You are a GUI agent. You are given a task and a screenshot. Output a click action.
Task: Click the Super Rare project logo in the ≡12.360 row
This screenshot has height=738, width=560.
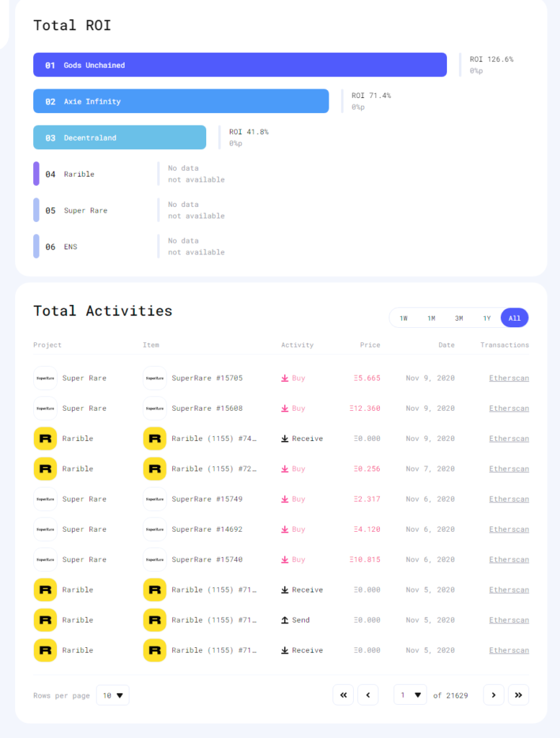tap(45, 408)
